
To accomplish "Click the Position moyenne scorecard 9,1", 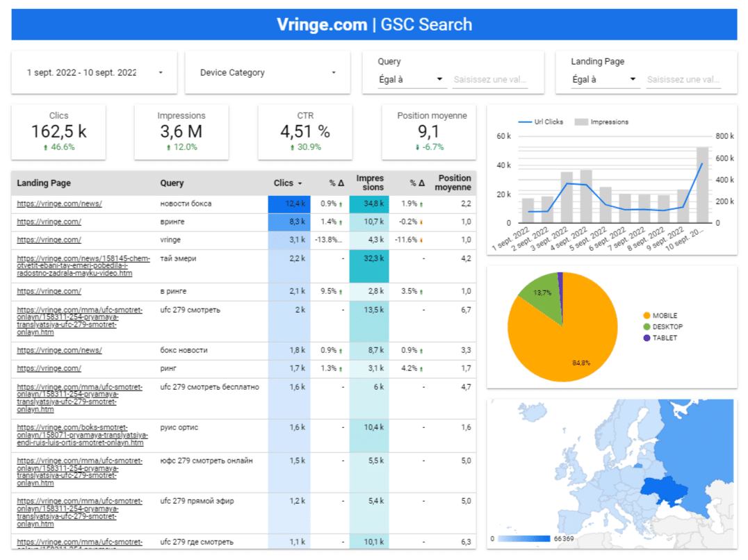I will 429,132.
